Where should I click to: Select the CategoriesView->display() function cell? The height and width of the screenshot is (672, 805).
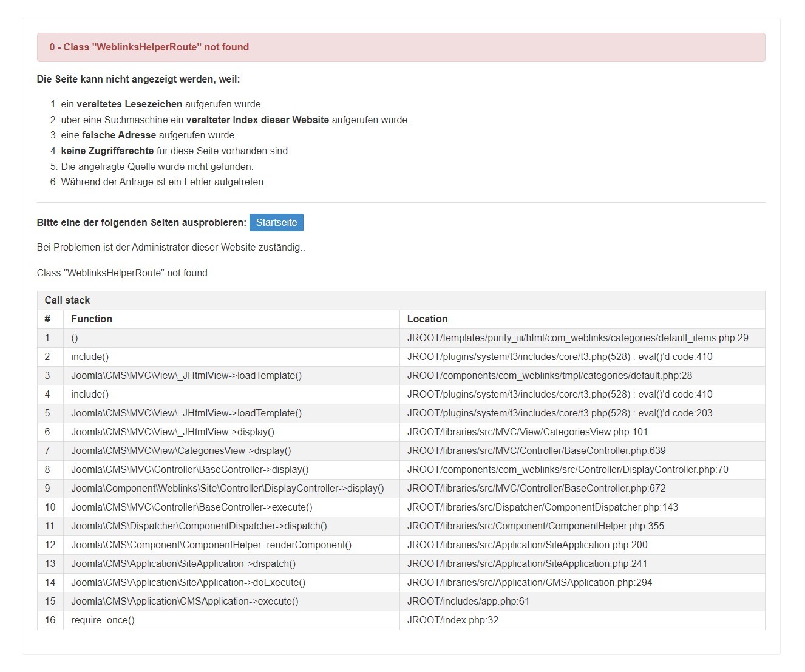click(x=181, y=450)
